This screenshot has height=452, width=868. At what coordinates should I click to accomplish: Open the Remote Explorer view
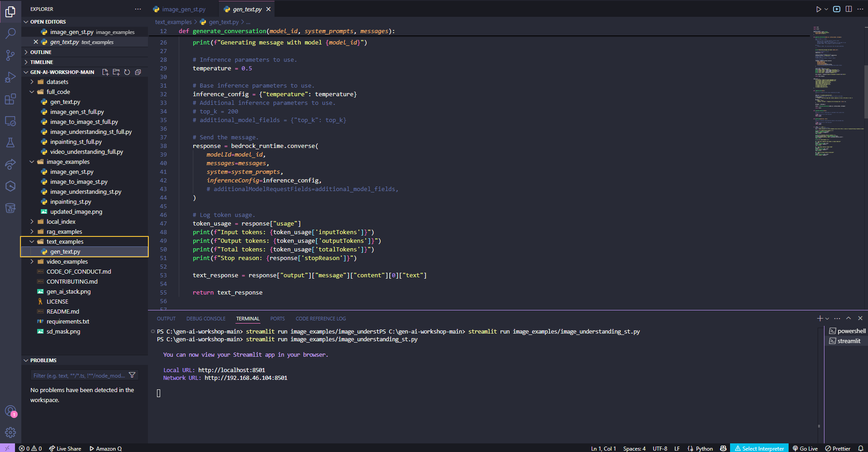(x=10, y=121)
